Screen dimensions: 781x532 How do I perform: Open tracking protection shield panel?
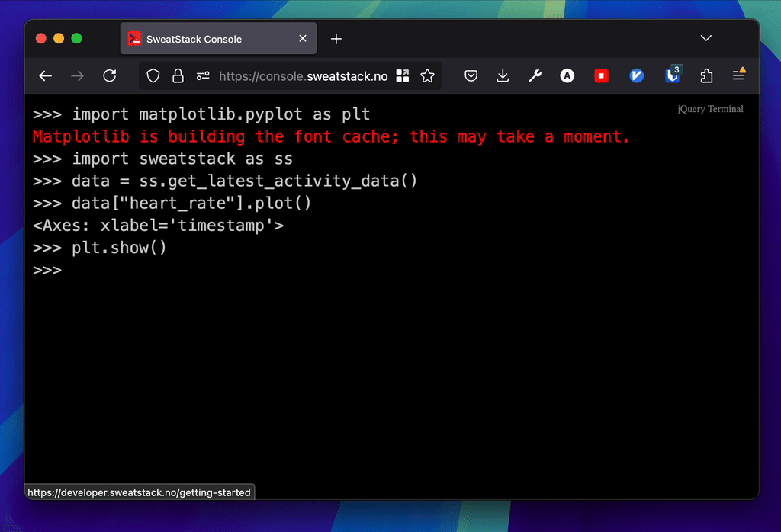[x=153, y=75]
